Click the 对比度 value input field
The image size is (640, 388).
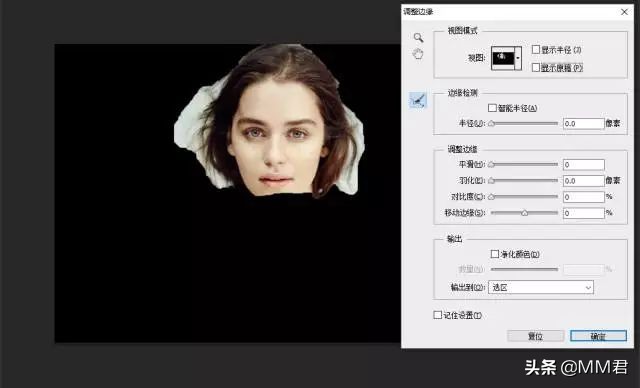[x=583, y=197]
